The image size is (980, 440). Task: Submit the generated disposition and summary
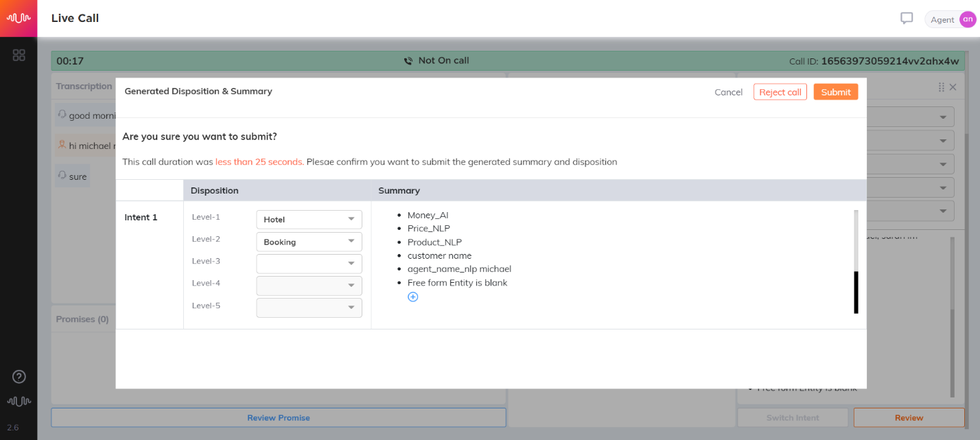coord(836,92)
